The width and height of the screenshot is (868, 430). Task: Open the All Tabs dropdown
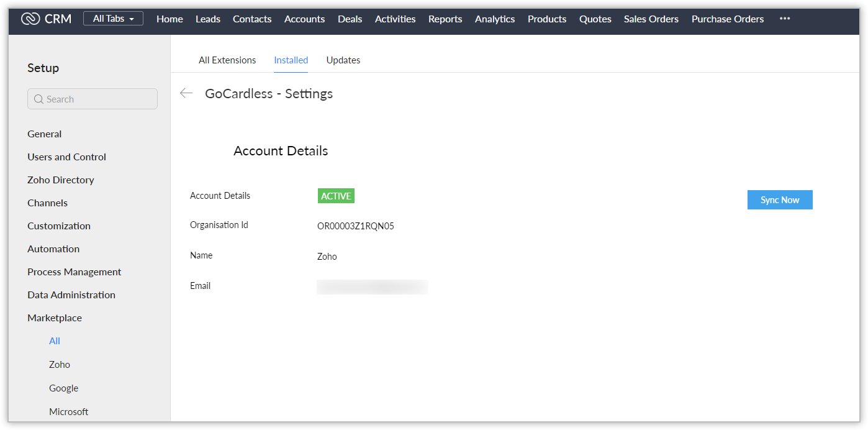click(x=113, y=19)
